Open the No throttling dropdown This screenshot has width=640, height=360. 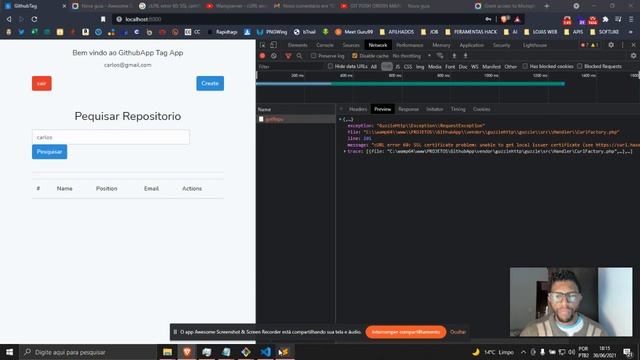tap(411, 56)
